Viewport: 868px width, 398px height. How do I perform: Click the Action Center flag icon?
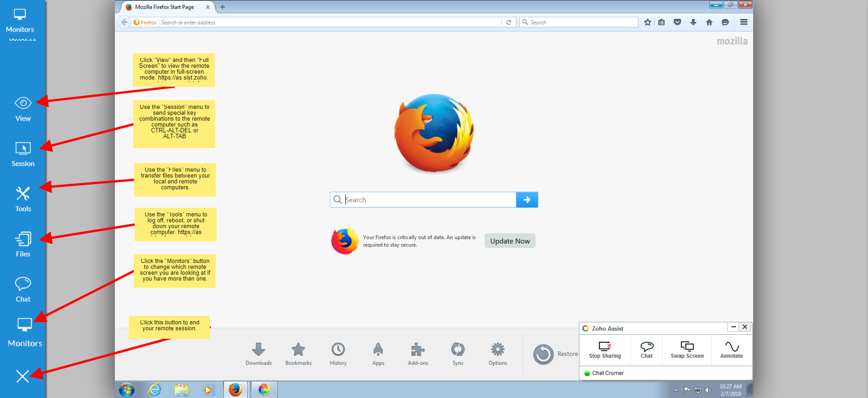click(687, 390)
